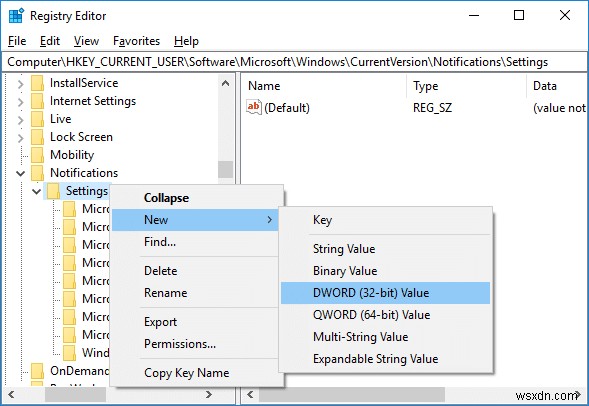This screenshot has height=406, width=589.
Task: Click the Wind subkey folder icon
Action: pos(69,353)
